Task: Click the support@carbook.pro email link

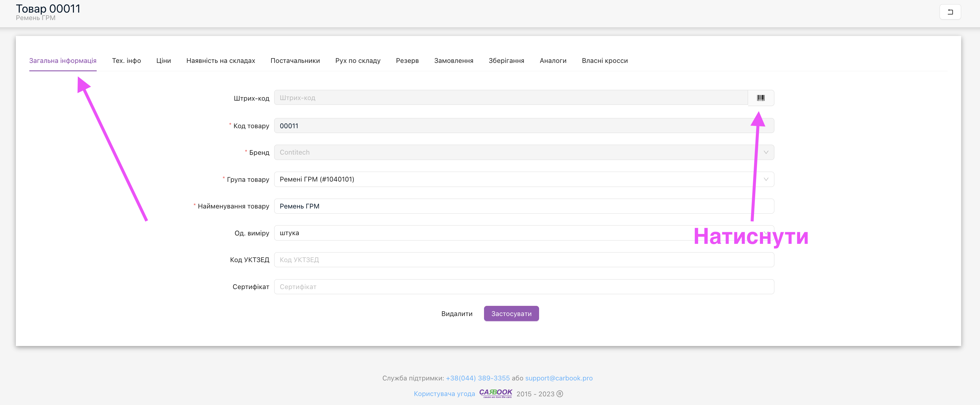Action: [559, 378]
